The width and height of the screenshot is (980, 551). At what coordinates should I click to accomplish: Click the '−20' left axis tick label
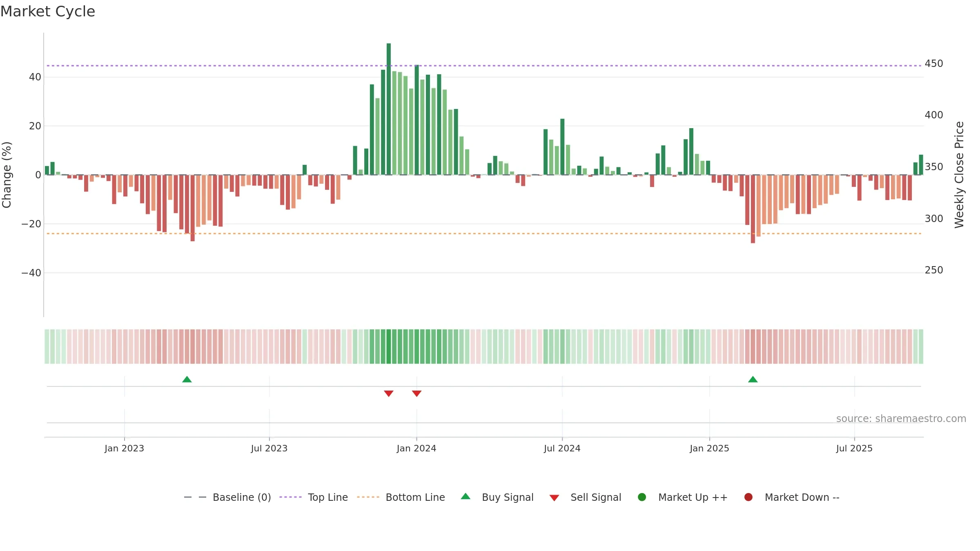31,224
